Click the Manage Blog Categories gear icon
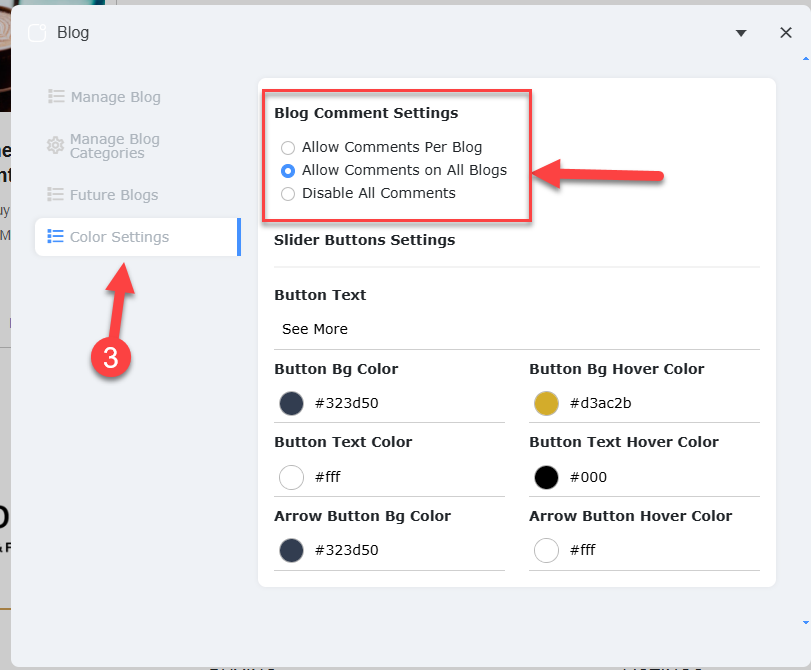811x670 pixels. click(x=56, y=146)
